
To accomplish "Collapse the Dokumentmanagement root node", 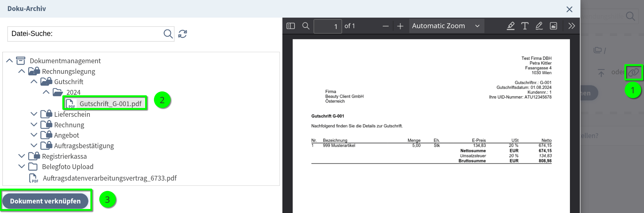I will click(10, 61).
